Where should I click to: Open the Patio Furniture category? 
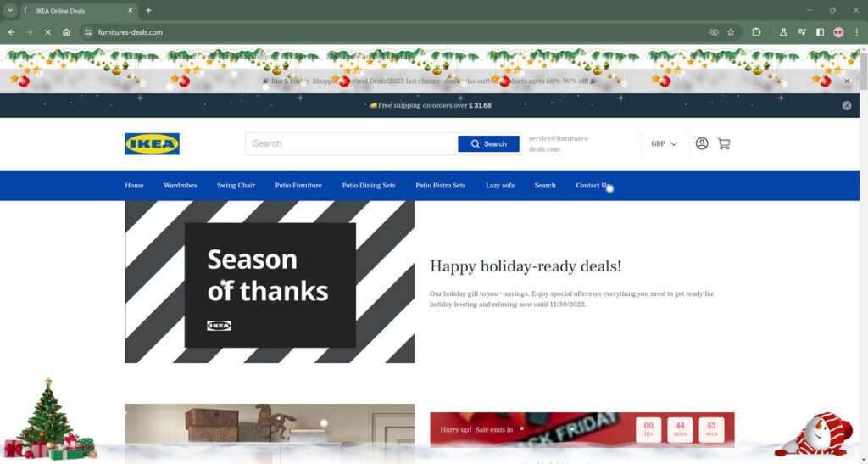[298, 186]
